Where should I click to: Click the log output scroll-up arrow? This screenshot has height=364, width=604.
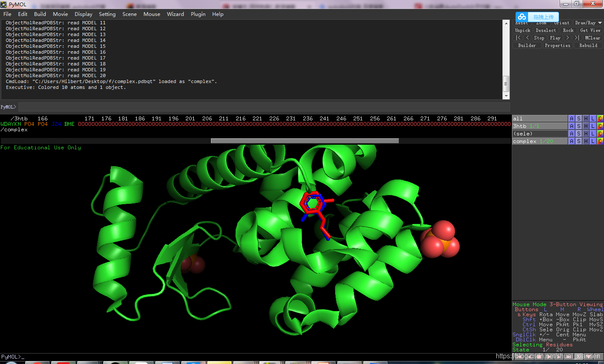506,23
